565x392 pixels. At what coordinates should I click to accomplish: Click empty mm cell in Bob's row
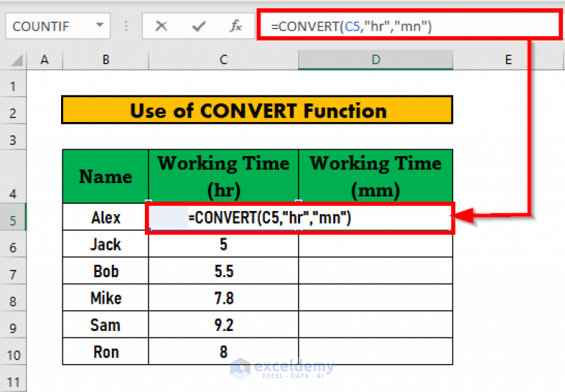(x=375, y=271)
